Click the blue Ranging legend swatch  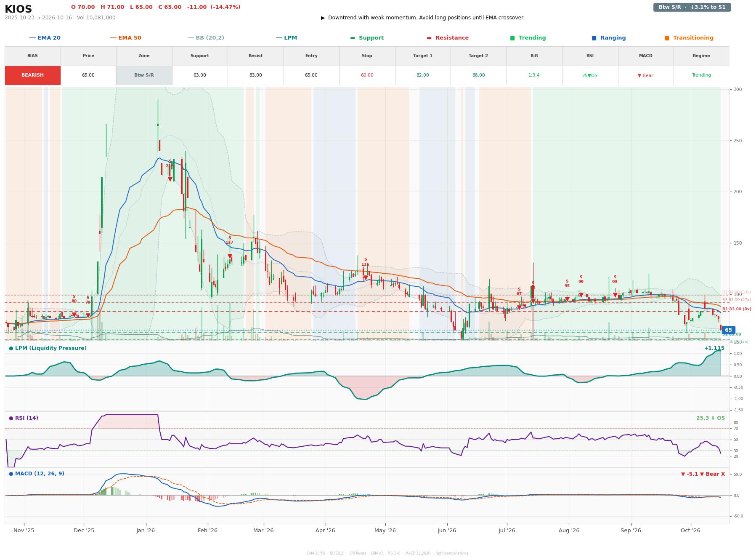594,38
